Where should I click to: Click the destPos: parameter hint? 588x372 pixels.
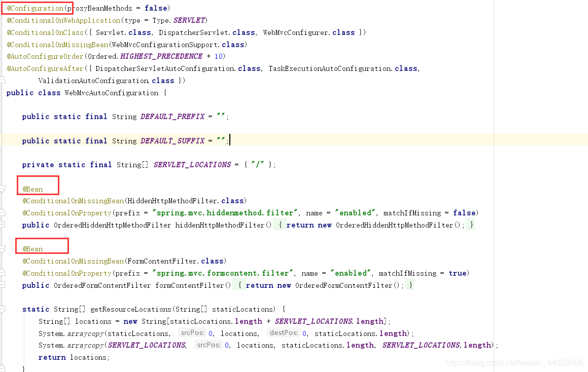point(284,332)
